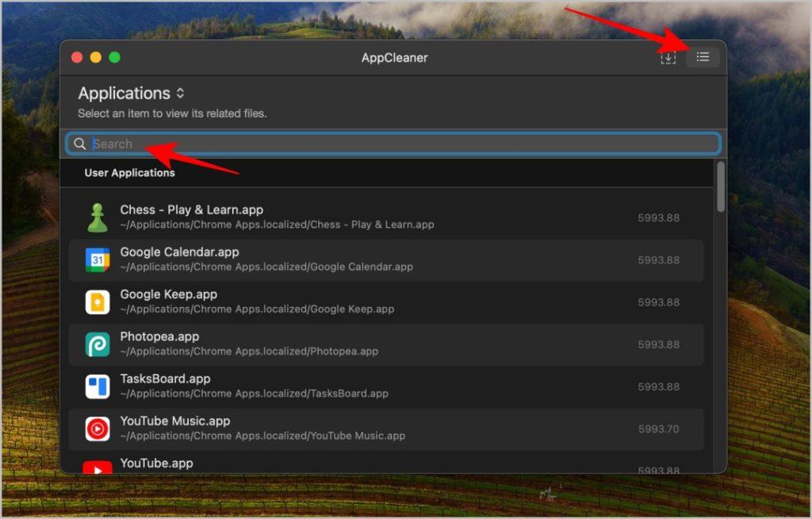812x519 pixels.
Task: Focus the Search input field
Action: (x=393, y=144)
